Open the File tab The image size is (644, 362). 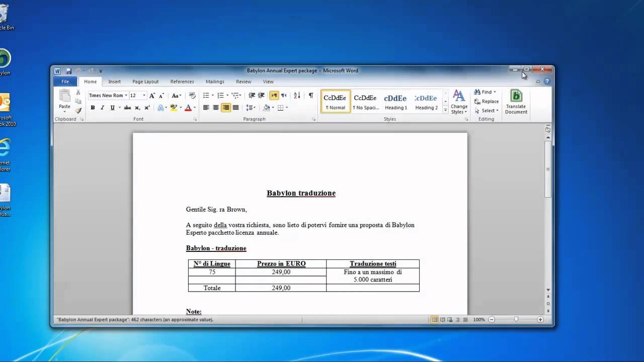(x=65, y=81)
